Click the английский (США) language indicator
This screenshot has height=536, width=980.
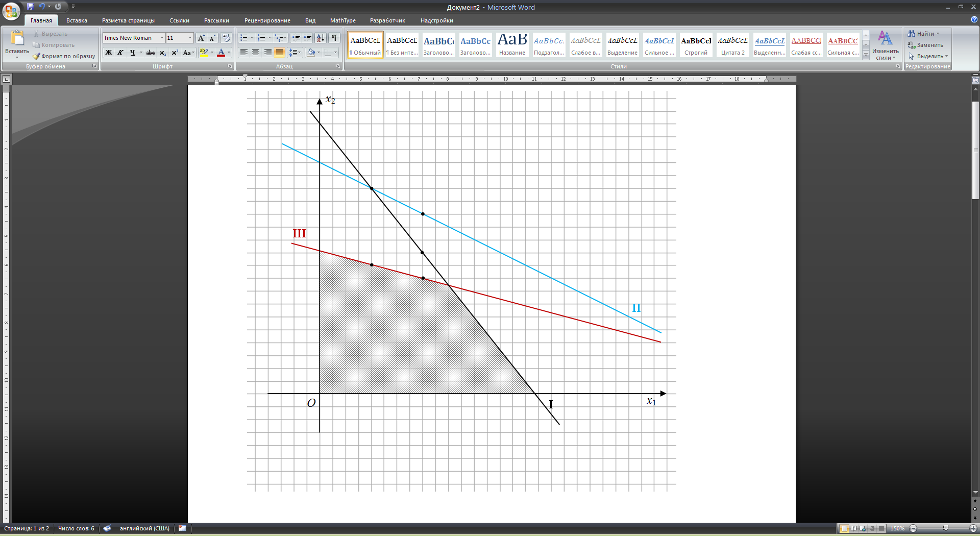pos(144,528)
